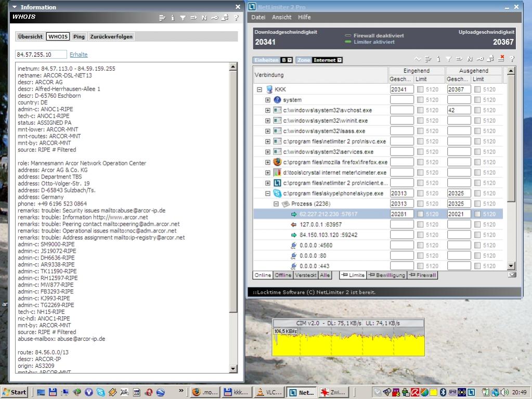This screenshot has height=399, width=532.
Task: Enable incoming limit checkbox for skype.exe
Action: point(420,193)
